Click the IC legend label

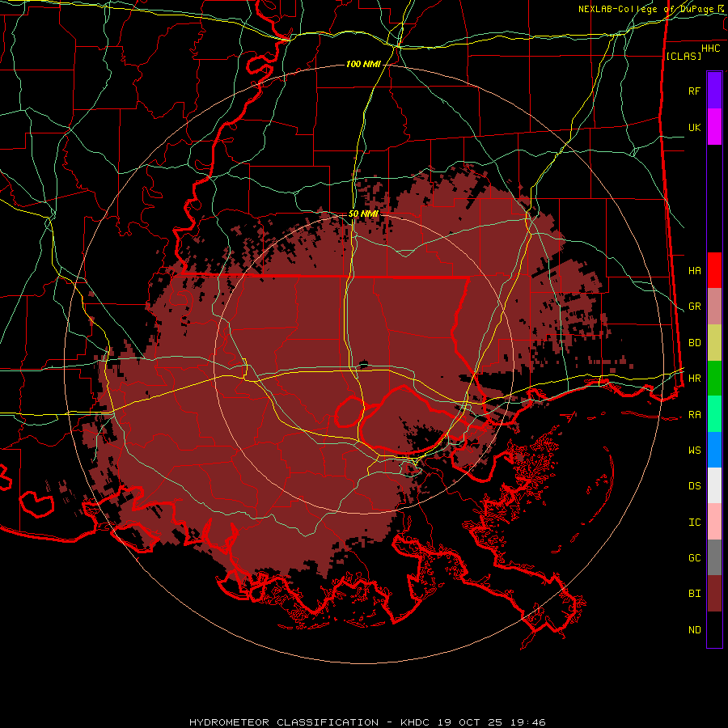click(694, 523)
